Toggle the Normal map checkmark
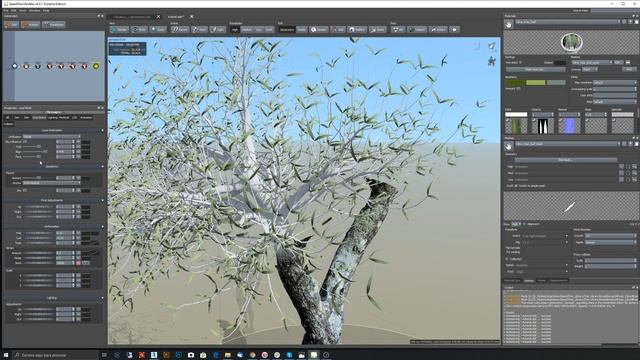640x360 pixels. 561,120
